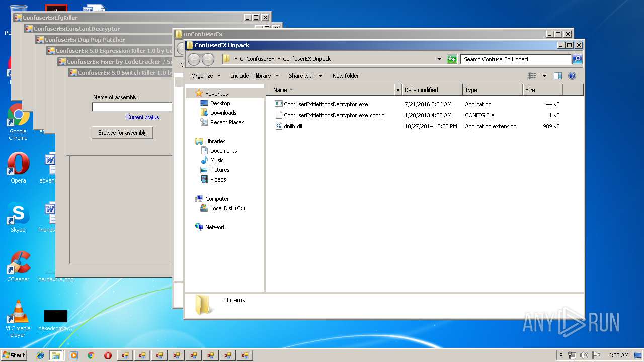Sort by Type column header
Viewport: 644px width, 362px height.
(493, 90)
